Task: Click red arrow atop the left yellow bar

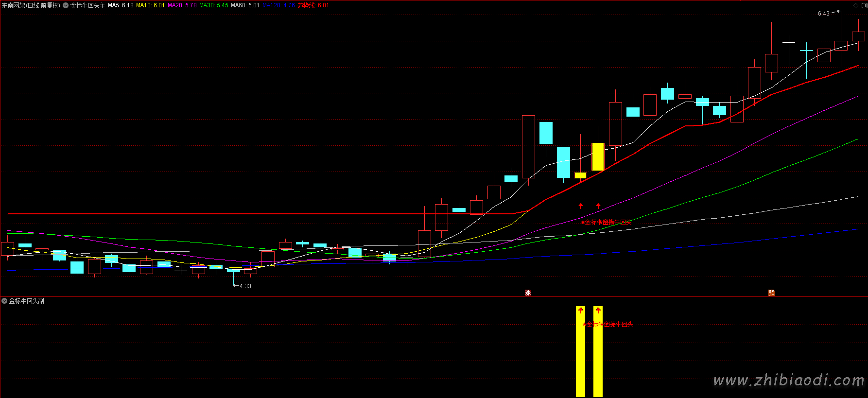Action: tap(581, 311)
